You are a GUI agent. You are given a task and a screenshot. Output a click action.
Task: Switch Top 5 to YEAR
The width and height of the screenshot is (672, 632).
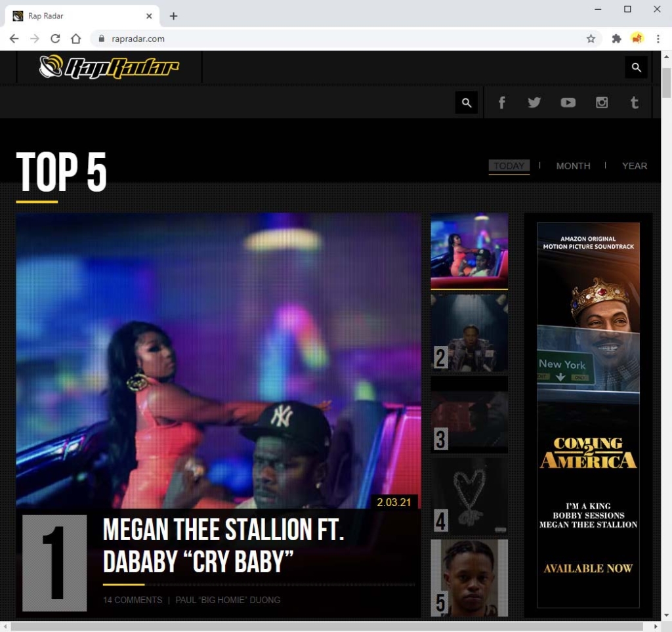tap(635, 166)
